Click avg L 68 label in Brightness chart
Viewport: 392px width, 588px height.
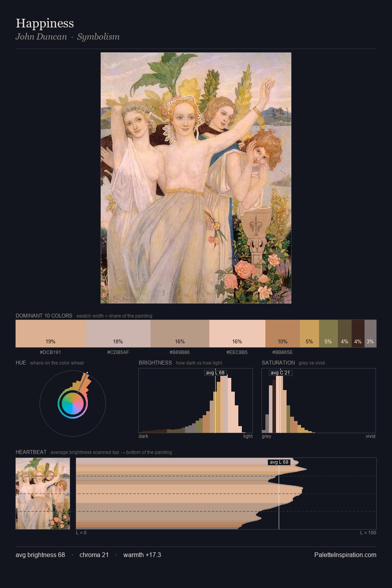(x=215, y=373)
